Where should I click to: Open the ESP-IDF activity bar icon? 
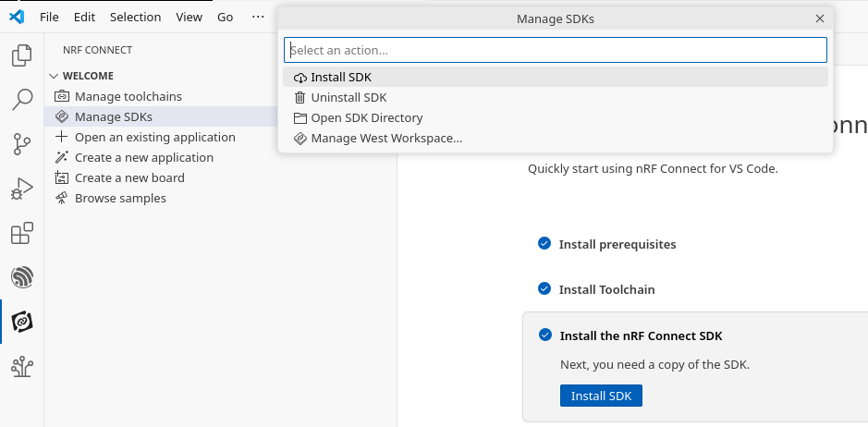tap(21, 276)
